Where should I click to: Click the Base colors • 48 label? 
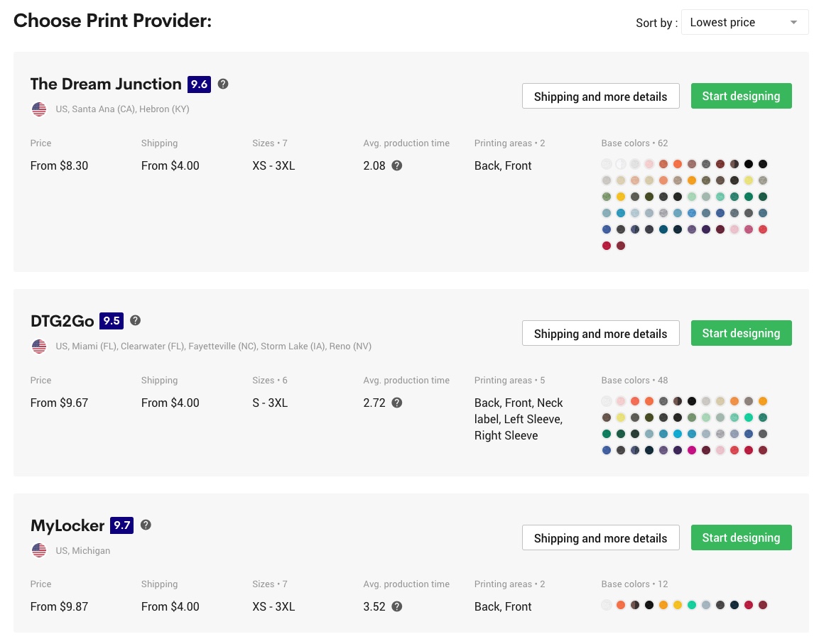pos(634,381)
